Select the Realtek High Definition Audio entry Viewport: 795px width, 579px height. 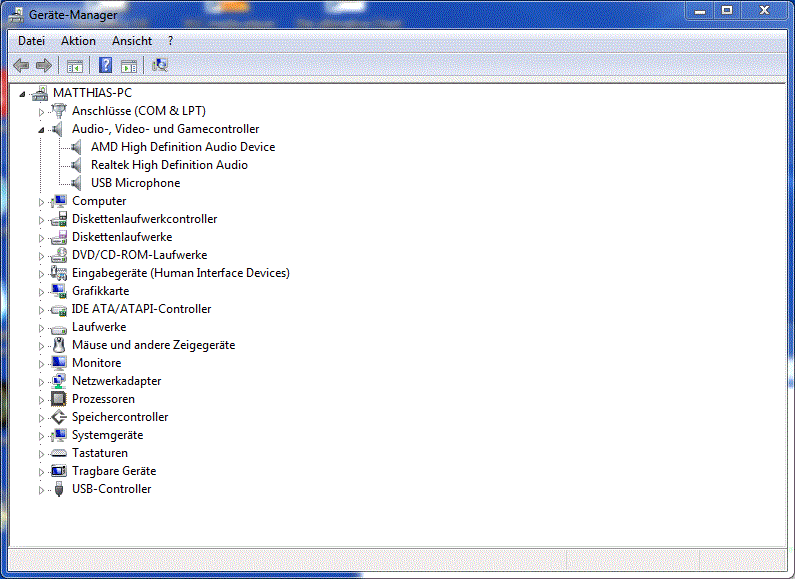(169, 165)
